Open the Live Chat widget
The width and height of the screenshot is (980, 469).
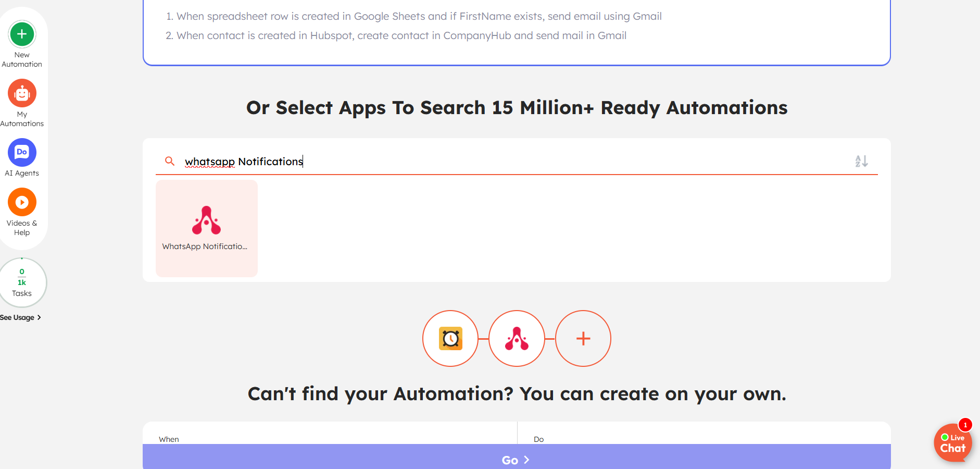pyautogui.click(x=952, y=444)
